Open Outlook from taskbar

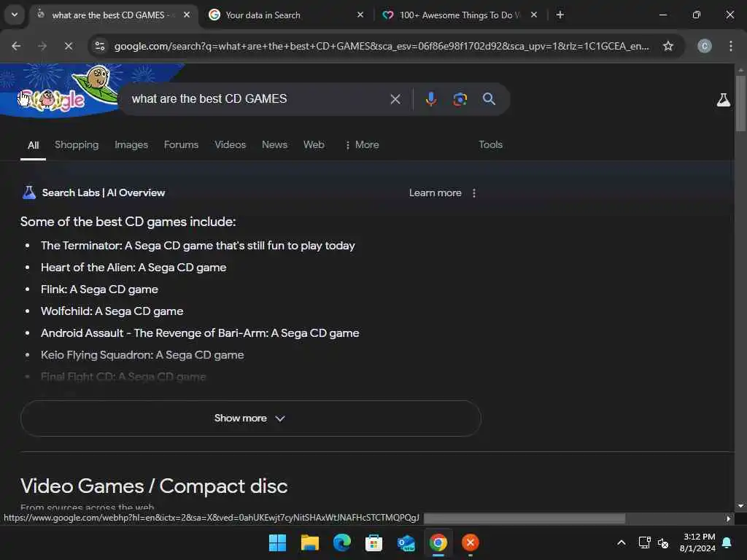[406, 542]
